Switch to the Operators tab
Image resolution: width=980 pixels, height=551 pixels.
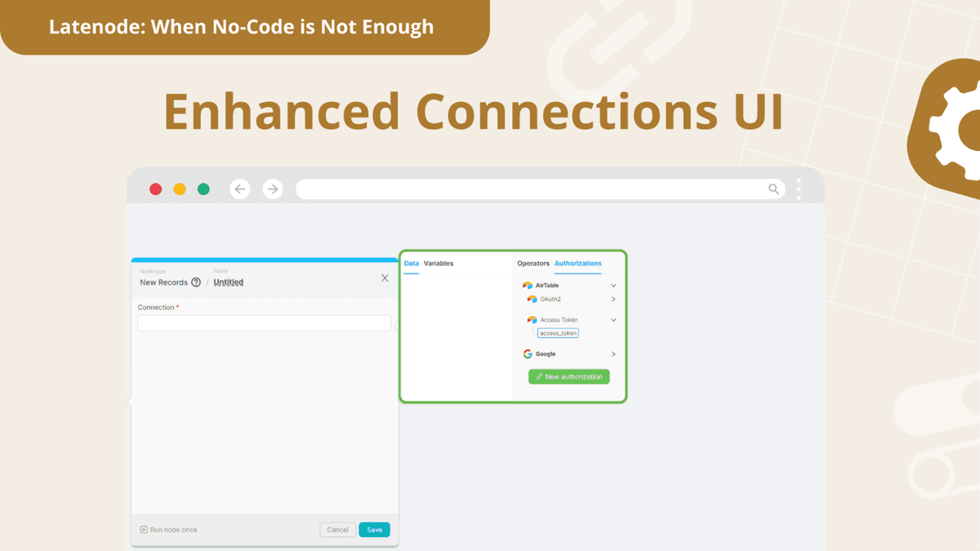click(x=533, y=264)
